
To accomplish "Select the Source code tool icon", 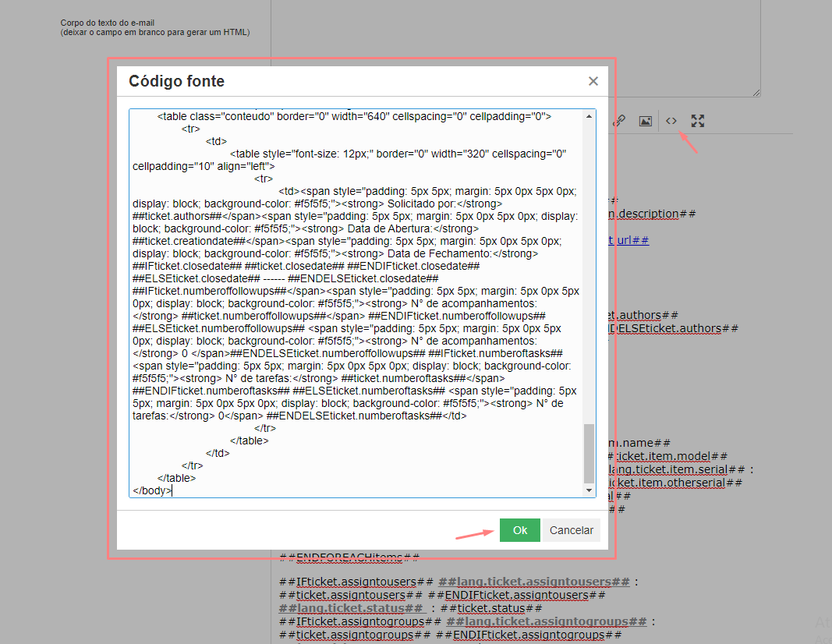I will click(x=671, y=121).
